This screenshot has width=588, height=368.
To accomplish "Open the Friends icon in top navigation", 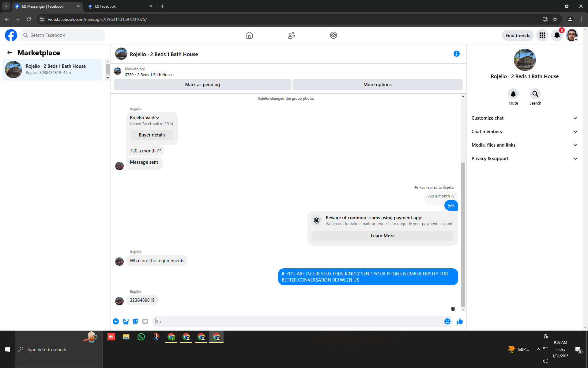I will (x=292, y=35).
